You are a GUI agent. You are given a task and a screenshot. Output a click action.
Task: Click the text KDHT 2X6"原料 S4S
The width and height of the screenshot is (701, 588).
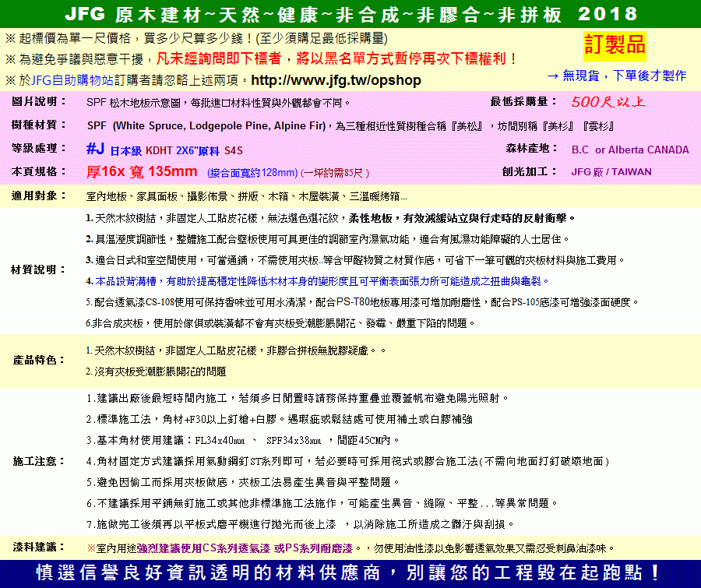(x=194, y=150)
